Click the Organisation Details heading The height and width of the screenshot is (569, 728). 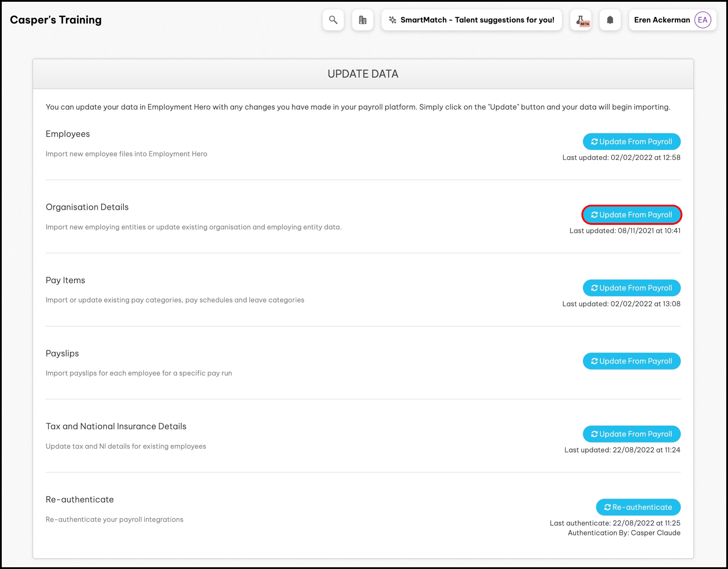click(87, 207)
